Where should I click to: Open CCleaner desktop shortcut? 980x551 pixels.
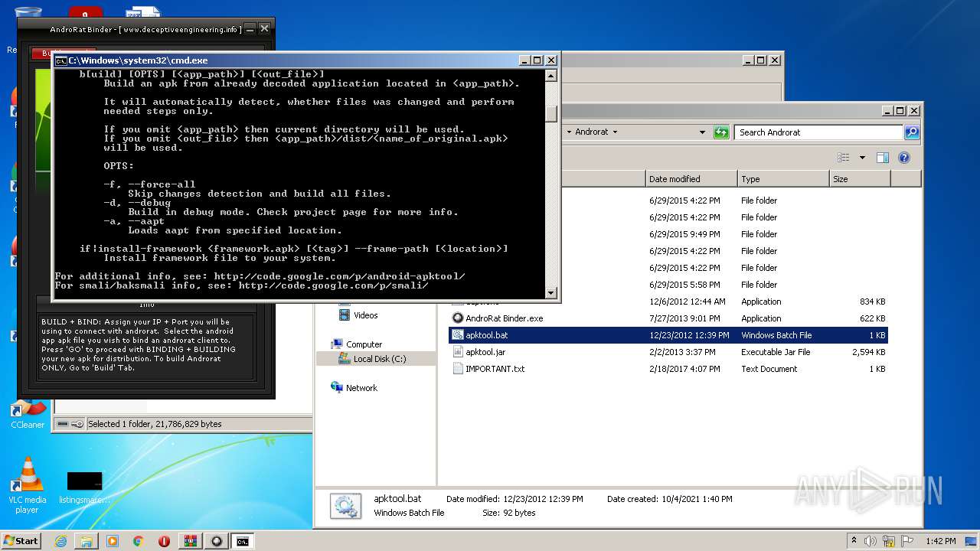[28, 415]
